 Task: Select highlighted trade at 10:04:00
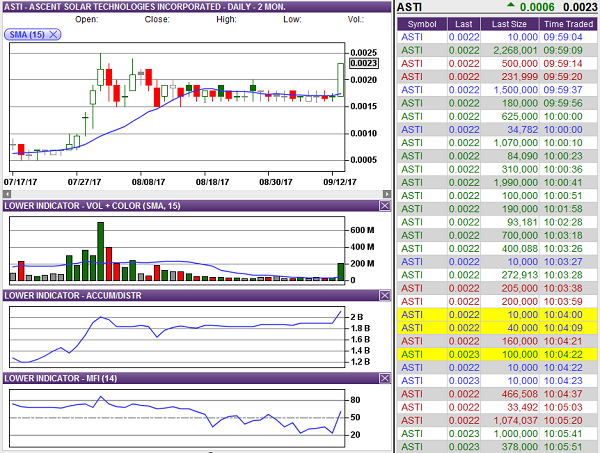(x=497, y=314)
